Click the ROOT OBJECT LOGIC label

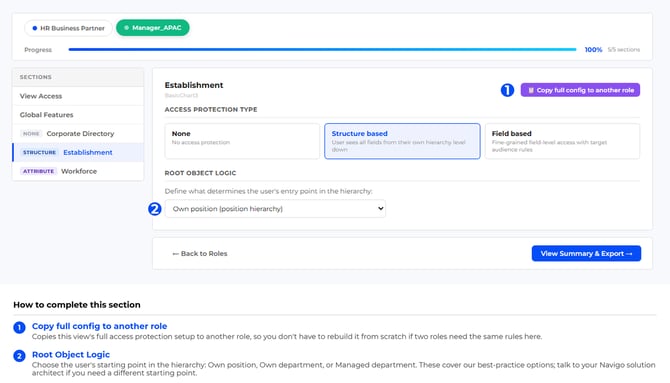tap(200, 173)
